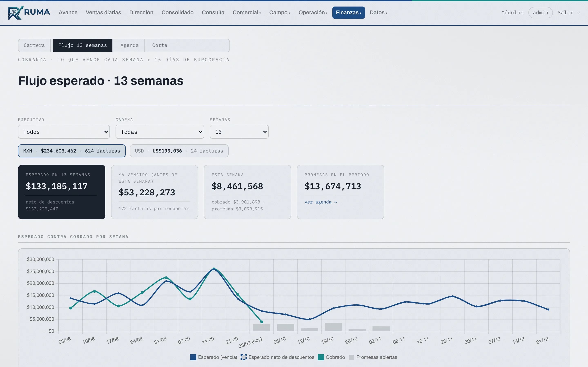
Task: Expand the Finanzas menu
Action: pos(349,13)
